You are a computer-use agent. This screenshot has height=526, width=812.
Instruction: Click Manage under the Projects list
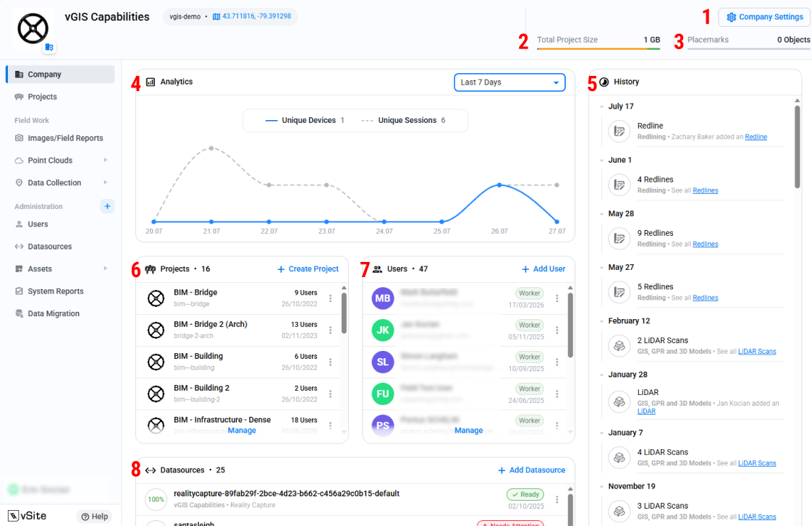(x=242, y=430)
